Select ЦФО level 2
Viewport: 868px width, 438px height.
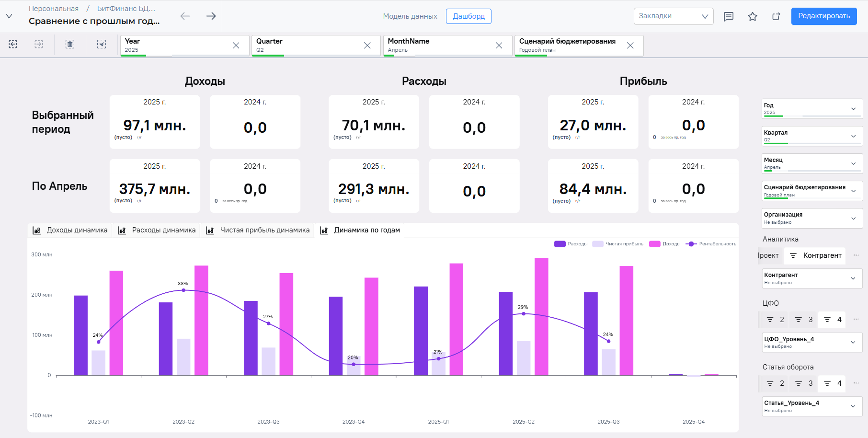[x=775, y=320]
